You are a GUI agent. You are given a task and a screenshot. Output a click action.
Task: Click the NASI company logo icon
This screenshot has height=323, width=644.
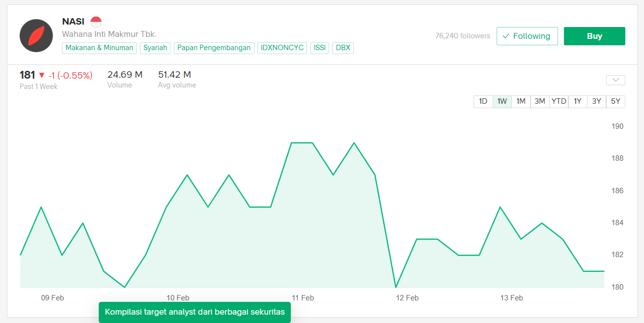click(36, 36)
